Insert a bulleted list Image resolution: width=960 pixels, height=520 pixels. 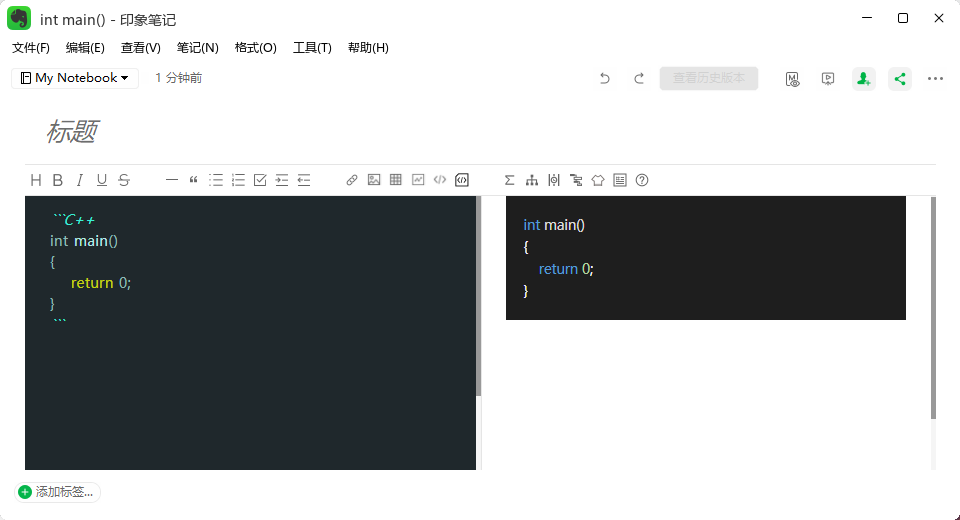tap(216, 180)
